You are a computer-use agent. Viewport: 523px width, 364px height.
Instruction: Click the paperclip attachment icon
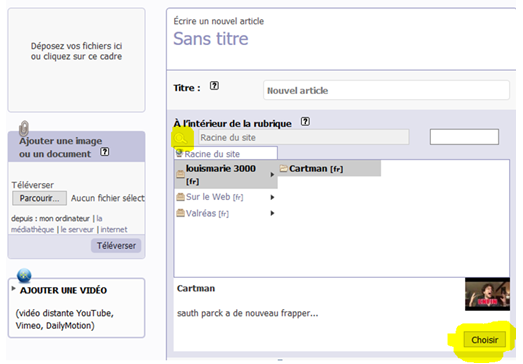[24, 128]
